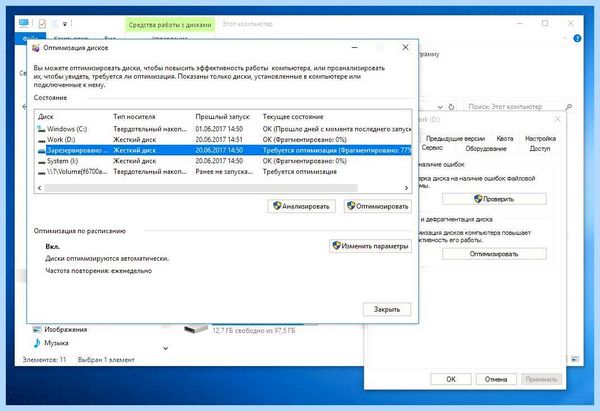Switch to Настройка tab in properties

click(540, 139)
